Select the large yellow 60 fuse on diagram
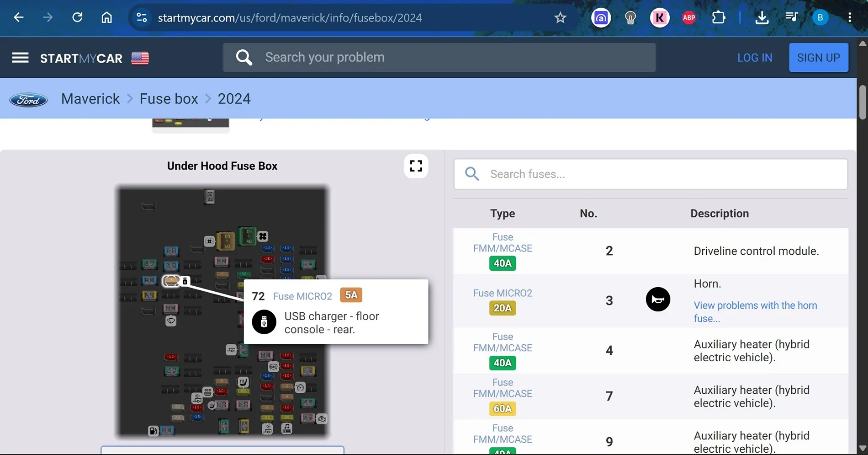This screenshot has width=868, height=455. pos(225,241)
